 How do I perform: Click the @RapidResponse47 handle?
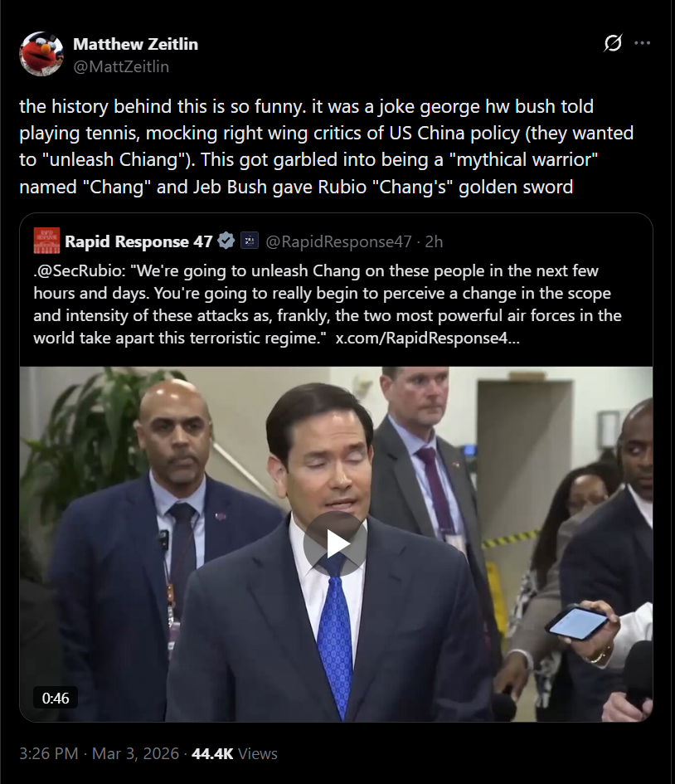338,241
